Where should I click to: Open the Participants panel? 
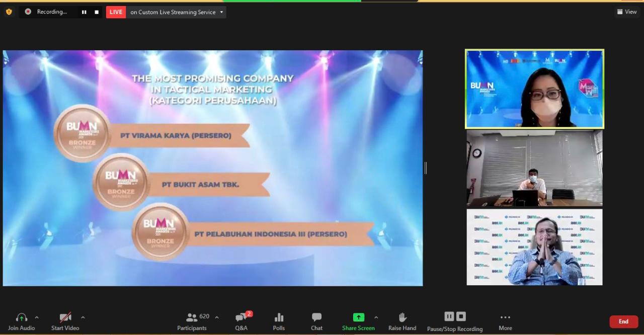192,321
